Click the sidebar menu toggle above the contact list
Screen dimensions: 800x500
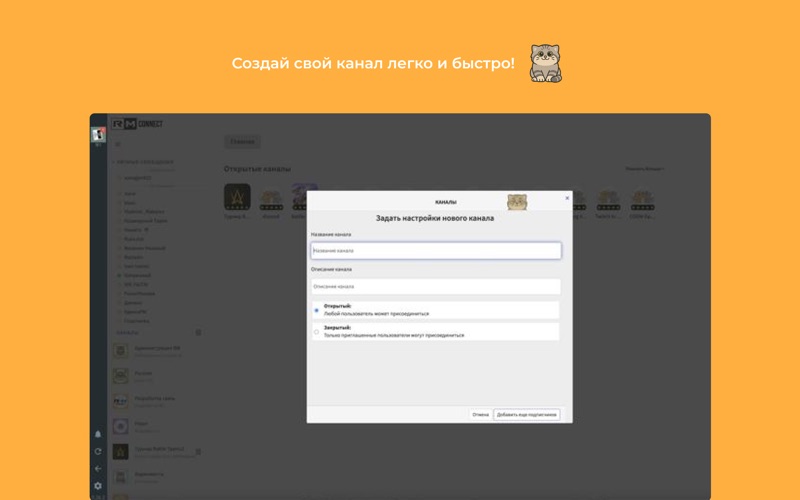pyautogui.click(x=118, y=144)
